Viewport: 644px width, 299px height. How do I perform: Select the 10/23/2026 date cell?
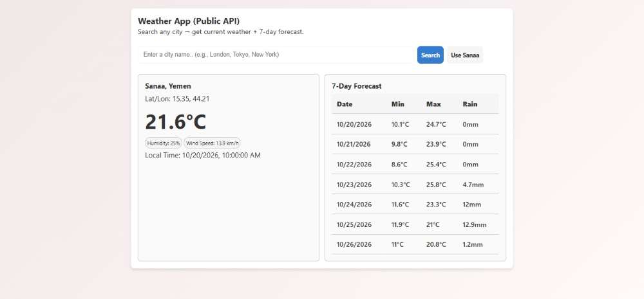354,185
